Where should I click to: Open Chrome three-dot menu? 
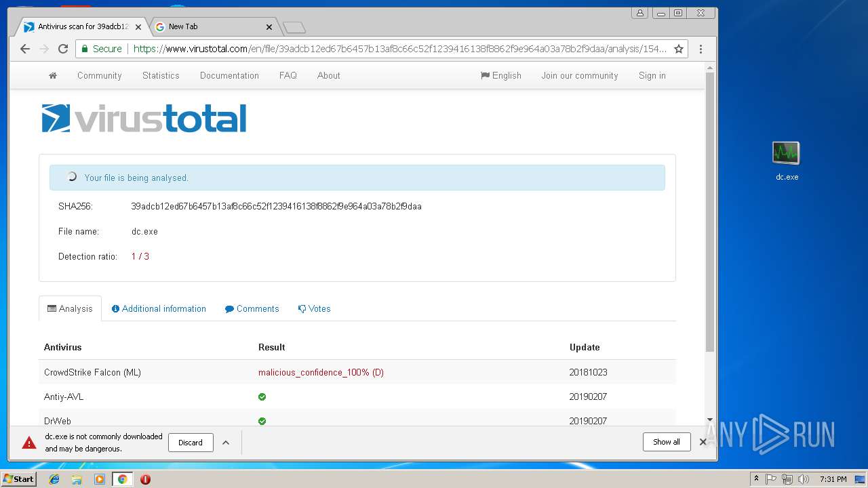[701, 49]
